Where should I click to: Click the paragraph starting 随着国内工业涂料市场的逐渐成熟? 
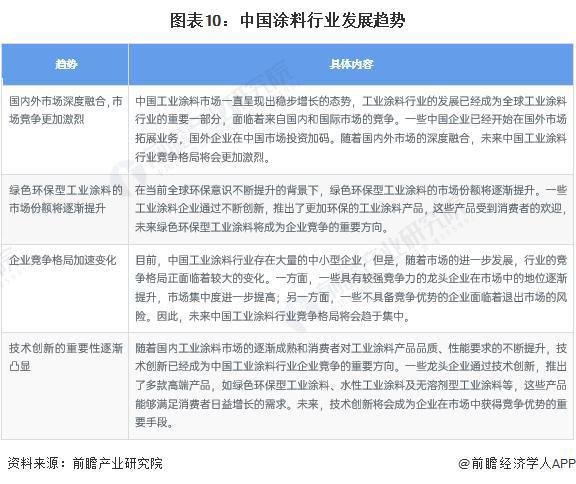point(351,385)
